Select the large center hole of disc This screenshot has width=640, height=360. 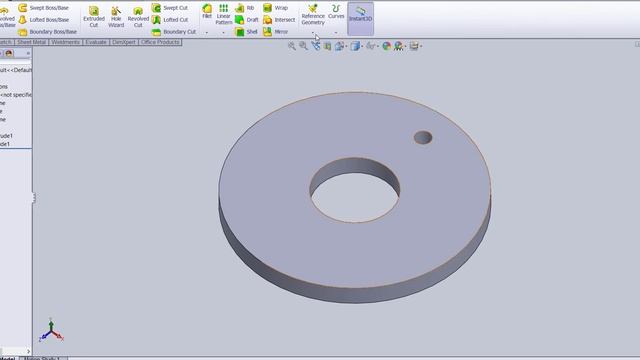click(354, 190)
